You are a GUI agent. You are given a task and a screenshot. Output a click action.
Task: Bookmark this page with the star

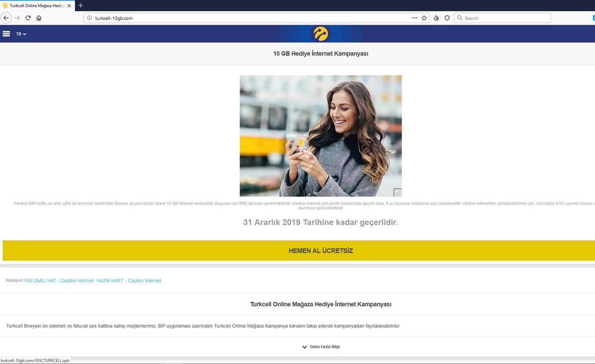(424, 18)
